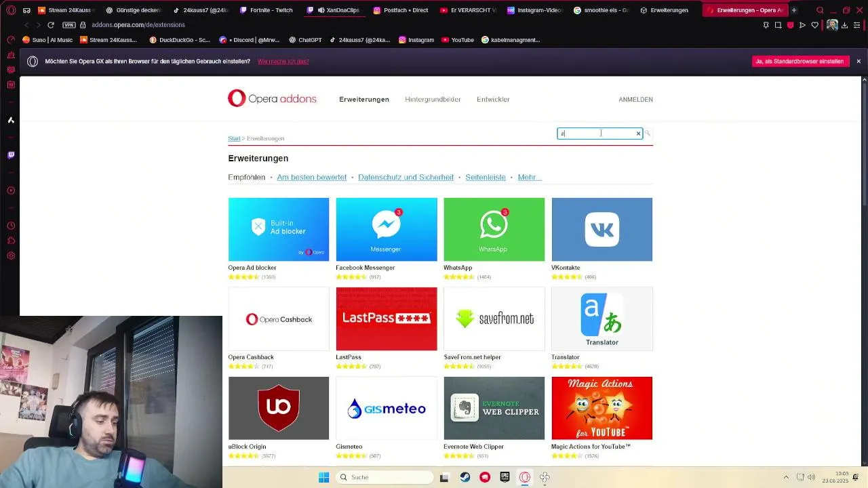
Task: Open VKontakte extension tile
Action: click(602, 229)
